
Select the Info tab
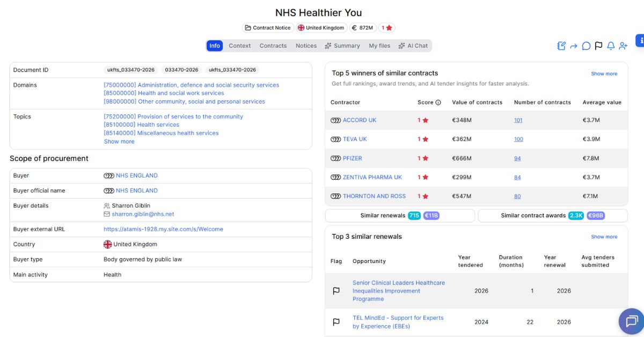(215, 46)
